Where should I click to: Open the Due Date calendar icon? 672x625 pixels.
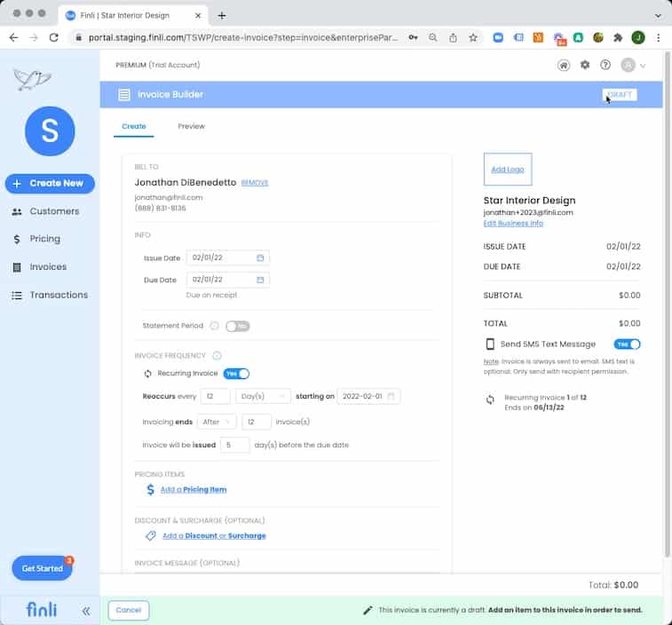[x=260, y=280]
